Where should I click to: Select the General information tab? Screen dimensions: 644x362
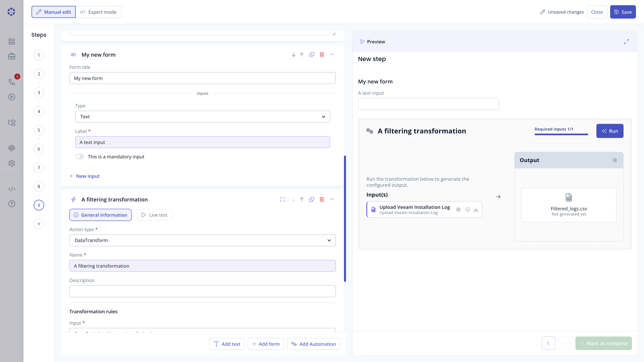100,215
